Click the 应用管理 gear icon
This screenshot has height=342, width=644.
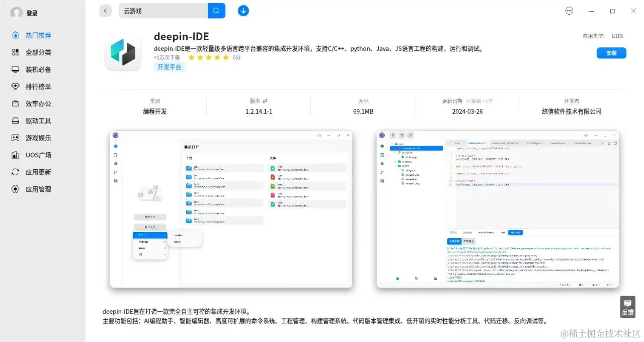coord(16,189)
